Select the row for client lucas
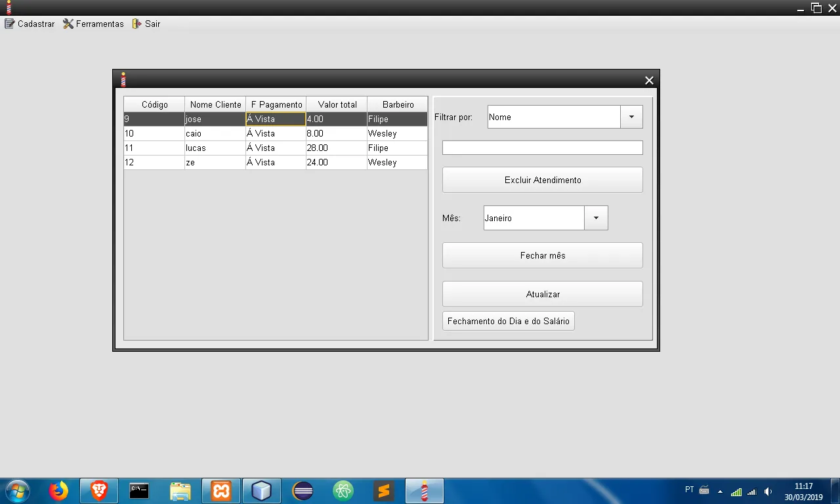The height and width of the screenshot is (504, 840). coord(276,148)
